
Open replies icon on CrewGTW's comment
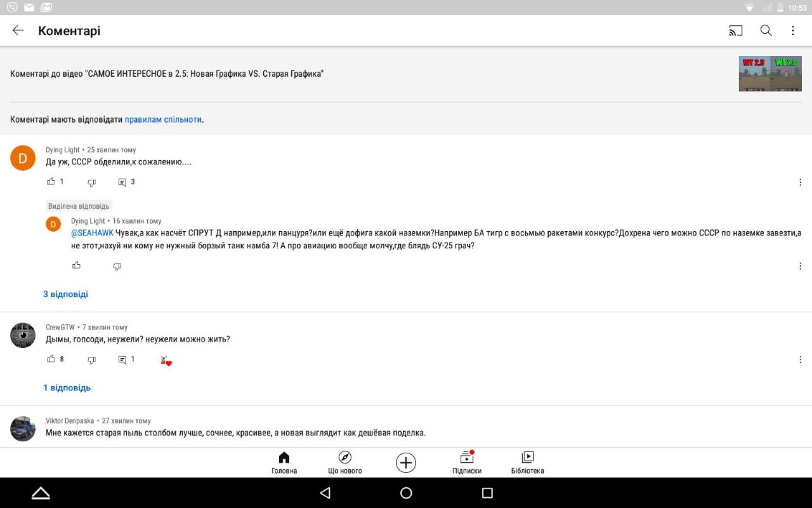click(x=122, y=359)
